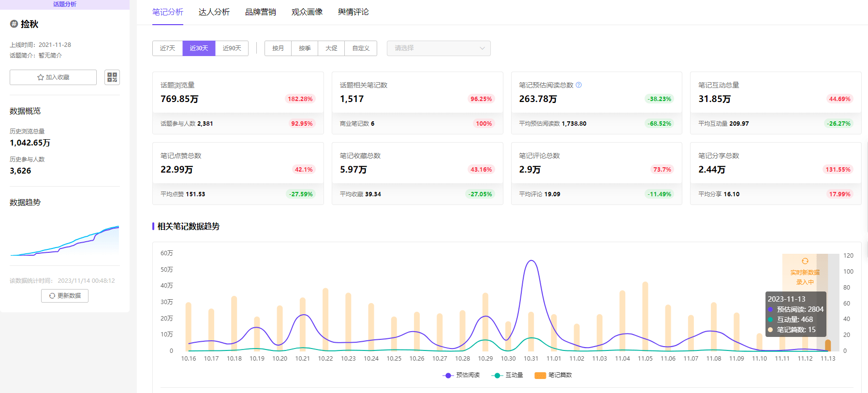Viewport: 868px width, 393px height.
Task: Click the help icon next to 笔记预估阅读总数
Action: coord(579,85)
